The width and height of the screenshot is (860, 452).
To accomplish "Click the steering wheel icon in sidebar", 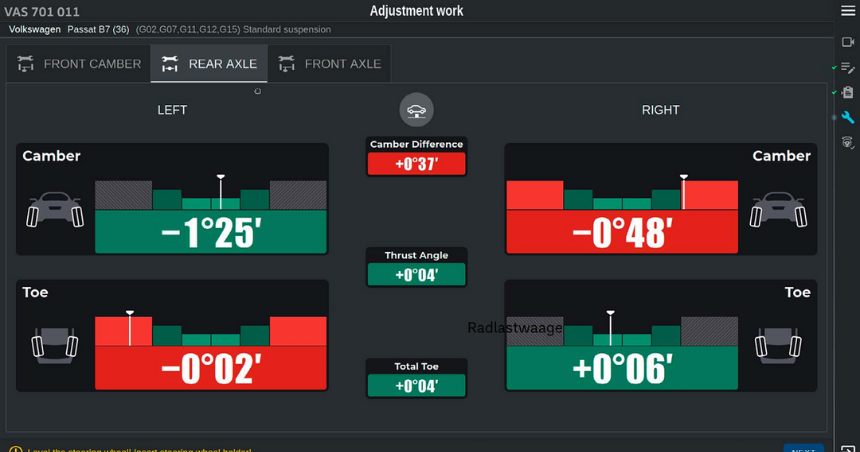I will [848, 143].
